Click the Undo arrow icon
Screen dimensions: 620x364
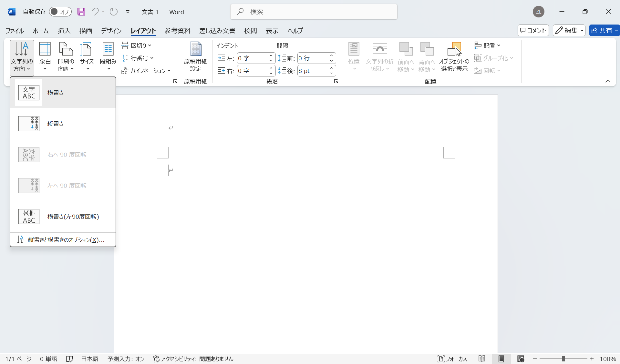(x=95, y=12)
